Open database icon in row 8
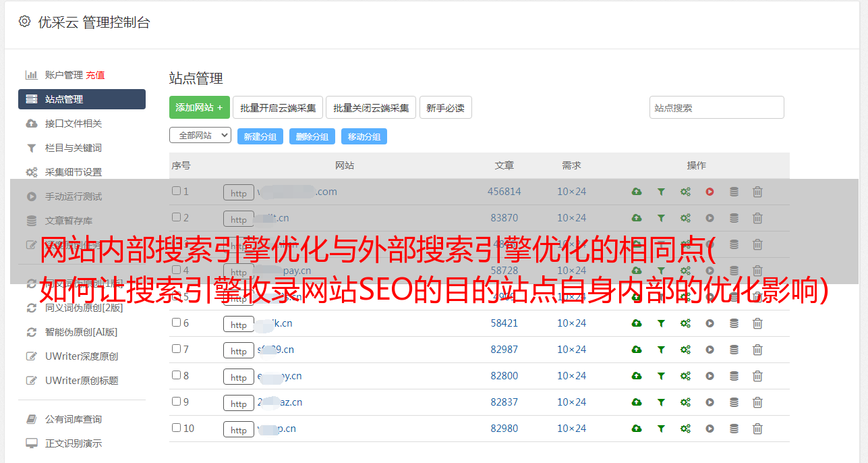This screenshot has height=463, width=868. pos(734,376)
